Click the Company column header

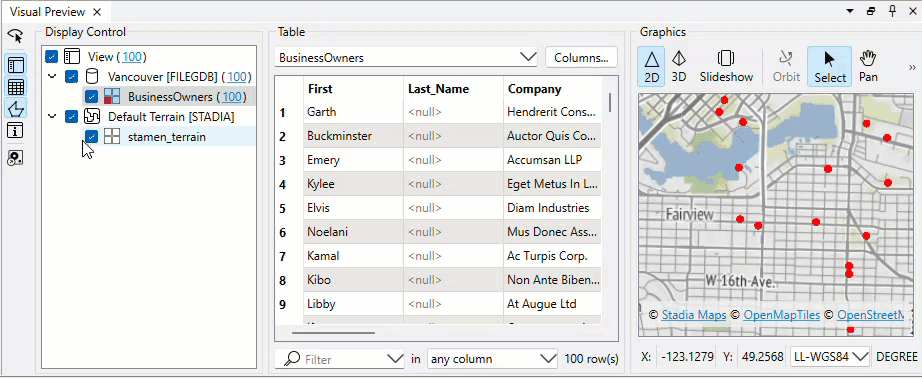point(553,89)
